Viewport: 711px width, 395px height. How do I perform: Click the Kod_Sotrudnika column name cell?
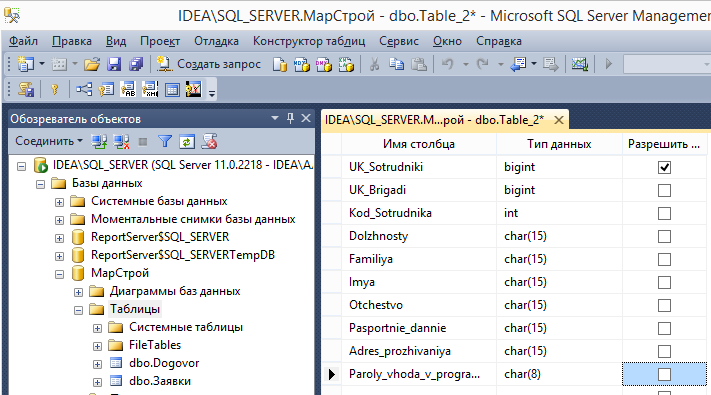coord(419,213)
